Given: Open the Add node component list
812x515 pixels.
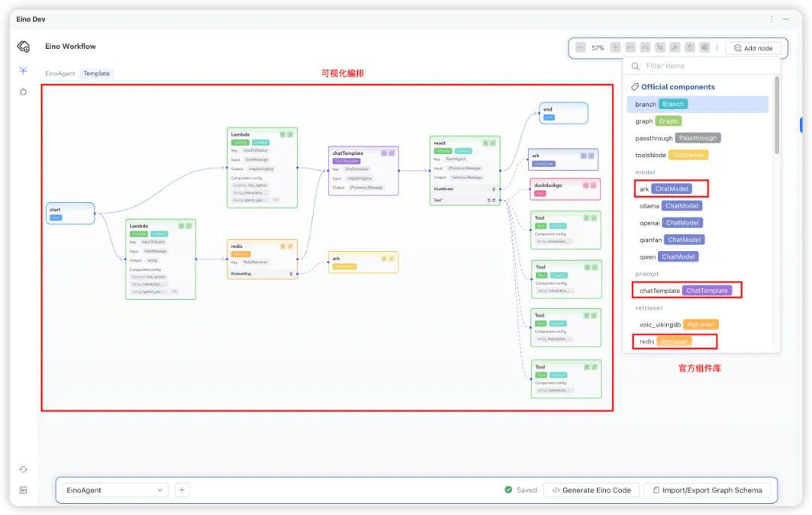Looking at the screenshot, I should (x=753, y=48).
